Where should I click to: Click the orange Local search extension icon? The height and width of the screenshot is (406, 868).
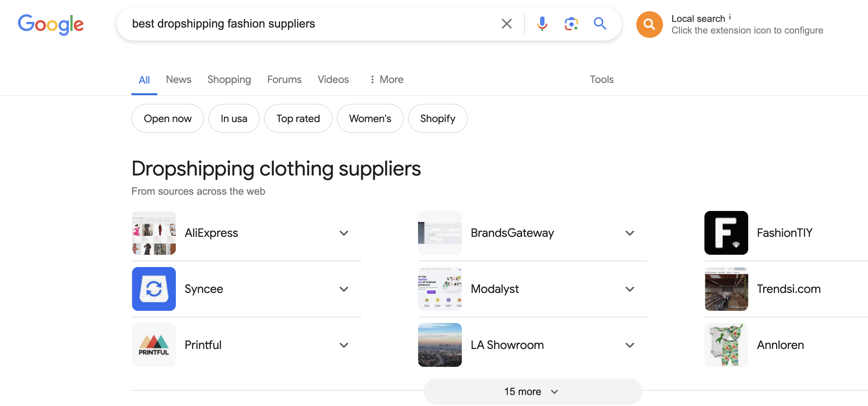coord(649,24)
